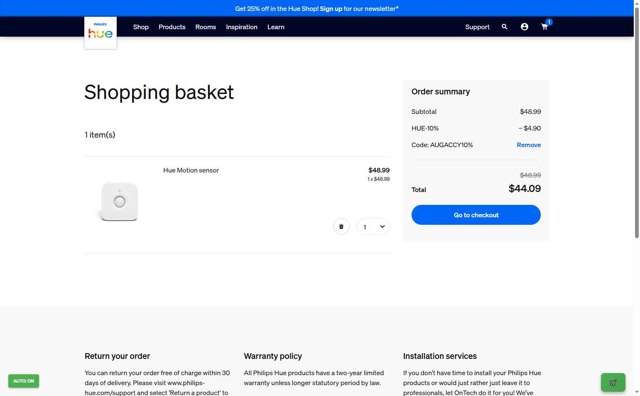Open the Hue Motion sensor product name

pos(191,170)
